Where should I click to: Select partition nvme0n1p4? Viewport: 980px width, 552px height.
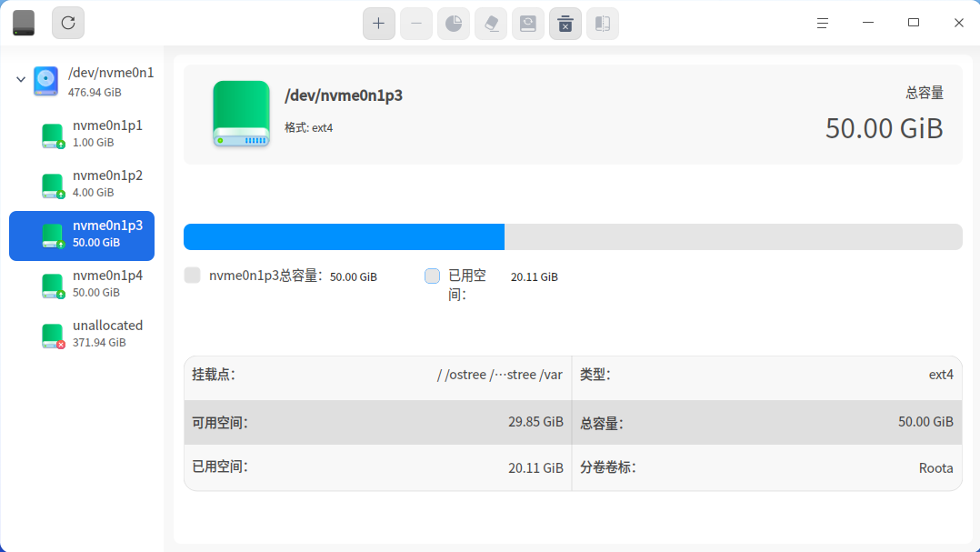[x=82, y=284]
